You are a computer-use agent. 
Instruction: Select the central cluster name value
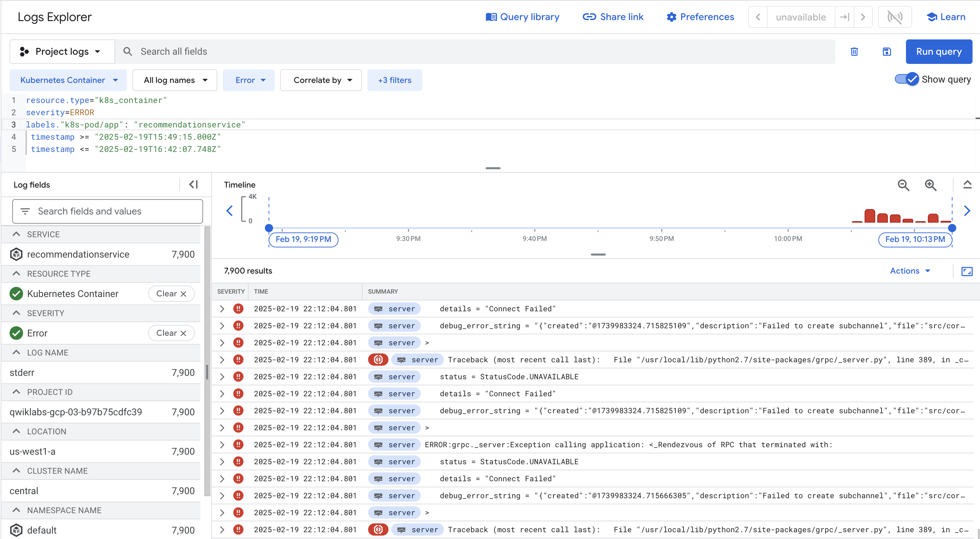(102, 491)
